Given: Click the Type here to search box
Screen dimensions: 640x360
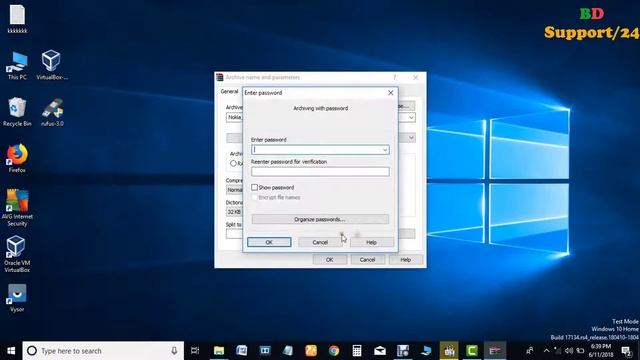Looking at the screenshot, I should pos(103,351).
